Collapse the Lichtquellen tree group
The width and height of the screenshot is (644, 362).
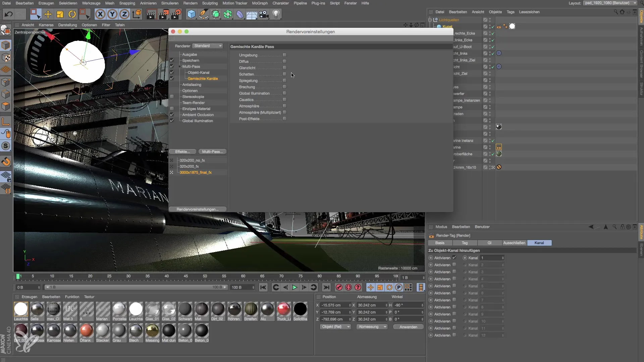[x=430, y=20]
